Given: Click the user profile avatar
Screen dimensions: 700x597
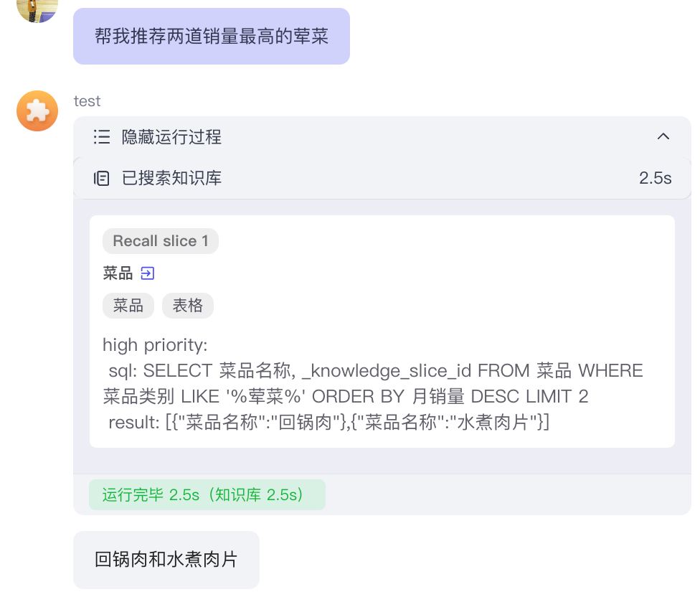Looking at the screenshot, I should (x=37, y=10).
